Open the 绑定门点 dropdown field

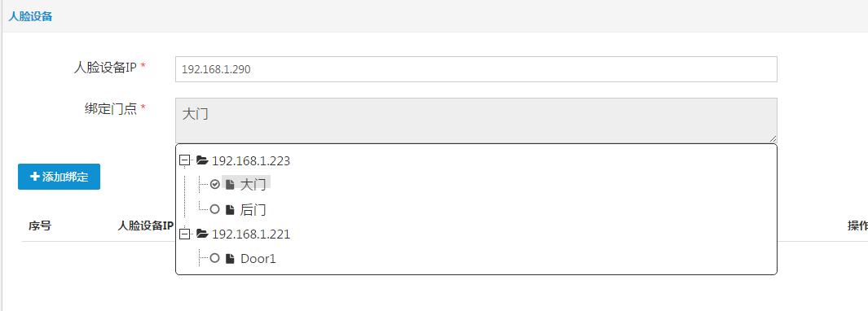476,120
